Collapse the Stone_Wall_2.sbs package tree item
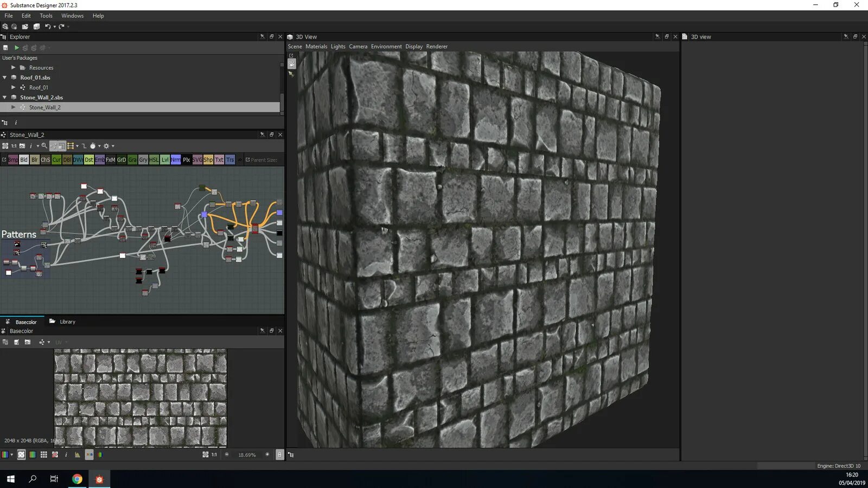Screen dimensions: 868x488 coord(5,97)
